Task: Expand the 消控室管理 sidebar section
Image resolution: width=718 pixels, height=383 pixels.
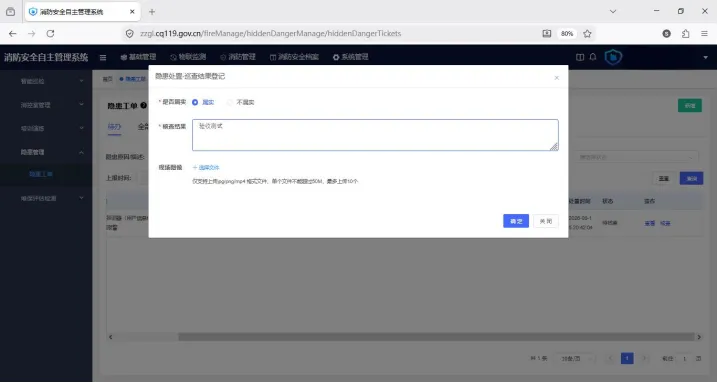Action: point(46,105)
